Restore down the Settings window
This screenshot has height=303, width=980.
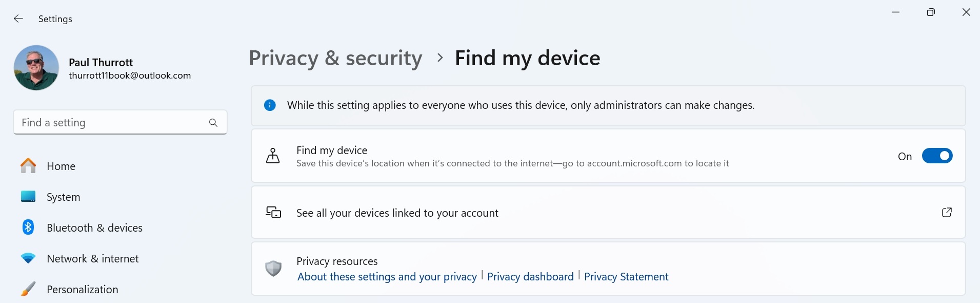point(931,12)
